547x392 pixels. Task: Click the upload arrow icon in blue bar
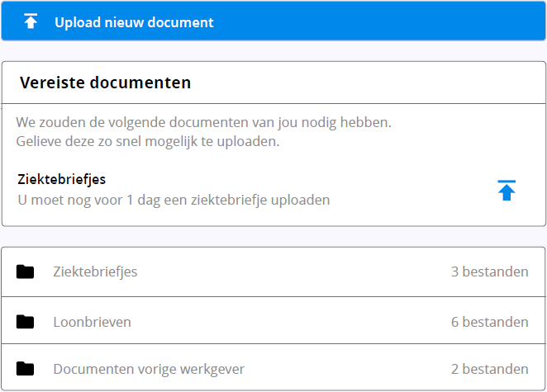(31, 21)
